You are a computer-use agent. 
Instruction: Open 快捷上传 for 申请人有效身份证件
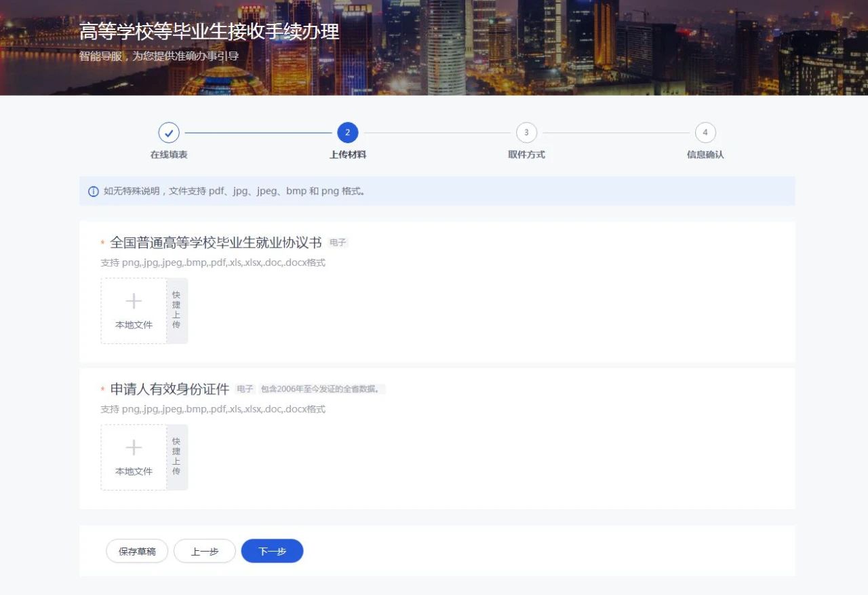[176, 457]
